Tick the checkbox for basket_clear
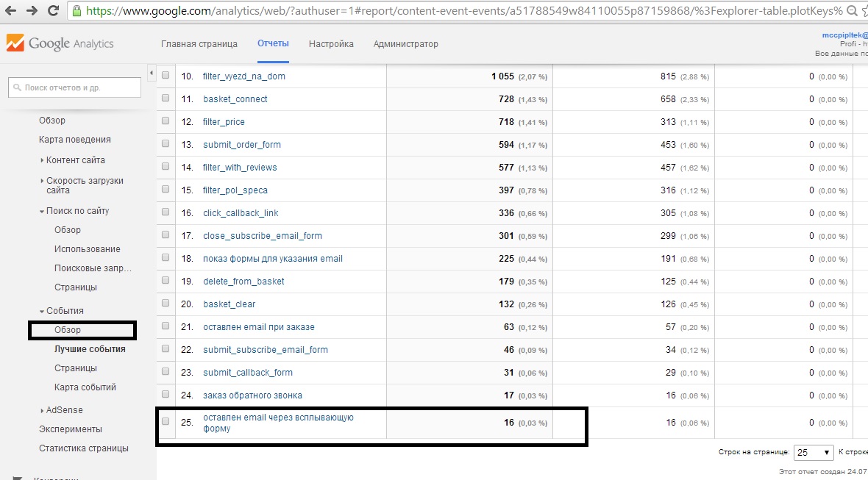The image size is (868, 480). (x=166, y=303)
